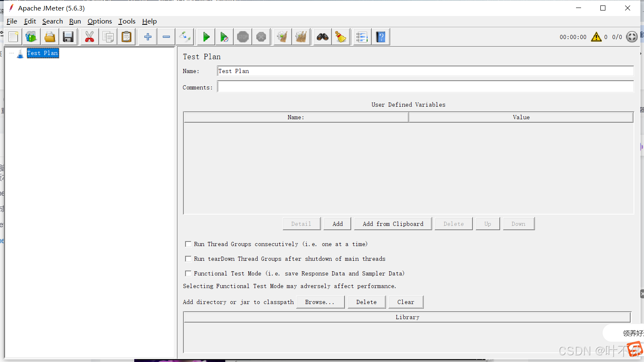Click the Value column header
The width and height of the screenshot is (644, 362).
coord(521,117)
